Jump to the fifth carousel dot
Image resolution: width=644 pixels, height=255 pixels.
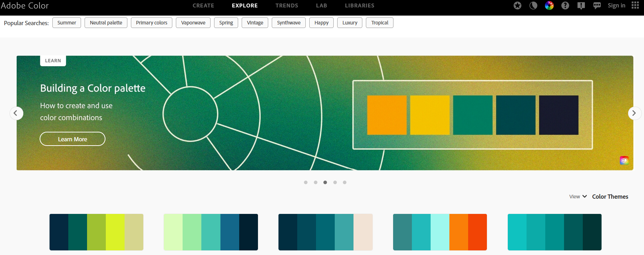tap(345, 182)
